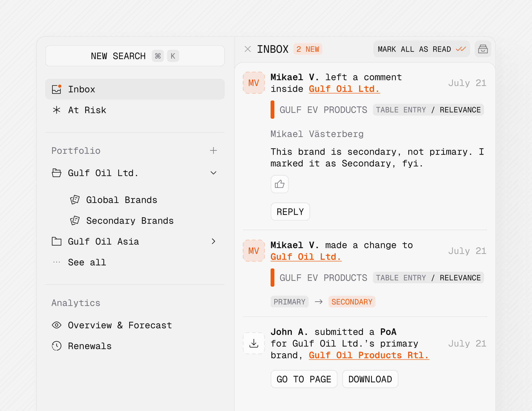Click the plus icon next to Portfolio
The image size is (532, 411).
coord(213,150)
